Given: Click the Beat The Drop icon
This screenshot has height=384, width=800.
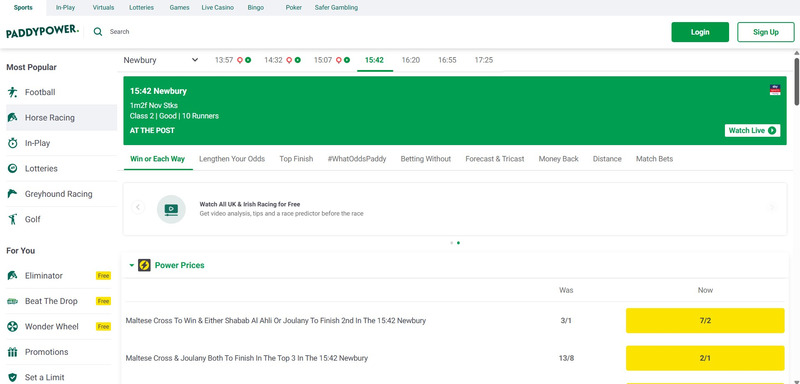Looking at the screenshot, I should (12, 301).
